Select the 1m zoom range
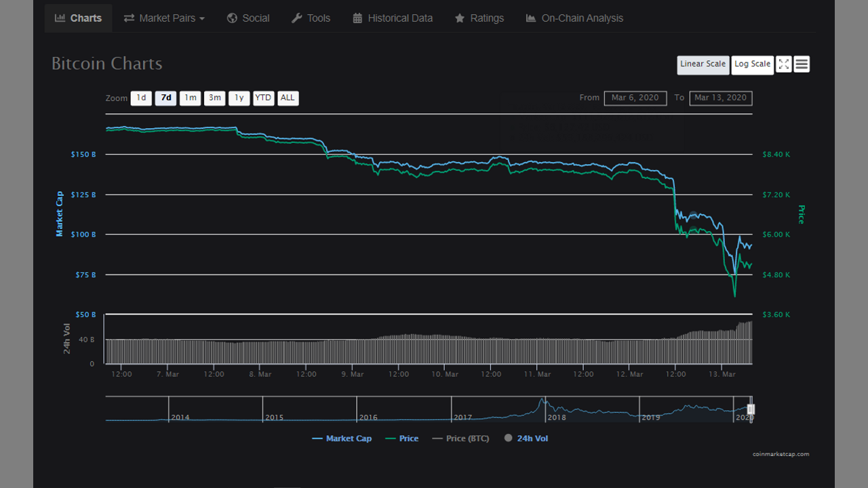Image resolution: width=868 pixels, height=488 pixels. click(x=191, y=98)
